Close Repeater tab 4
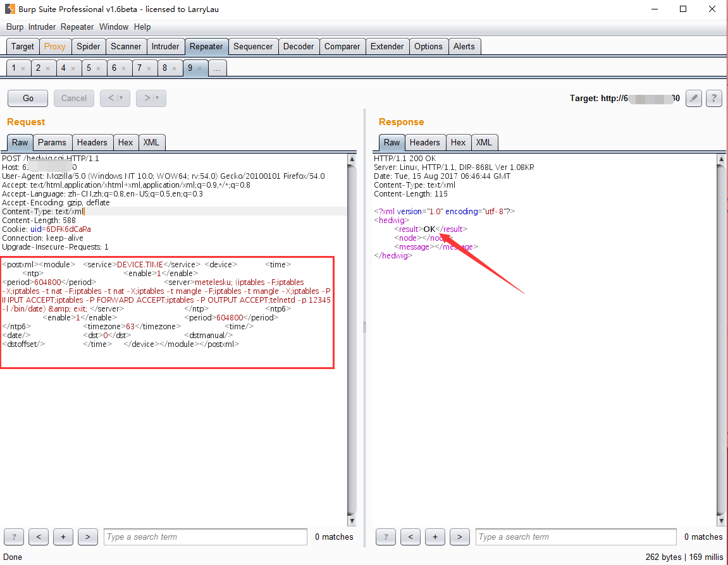Viewport: 728px width, 565px height. 73,68
